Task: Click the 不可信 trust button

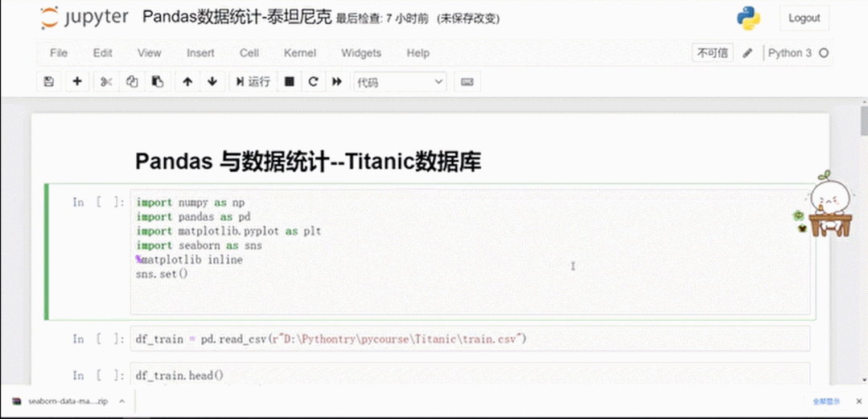Action: coord(713,53)
